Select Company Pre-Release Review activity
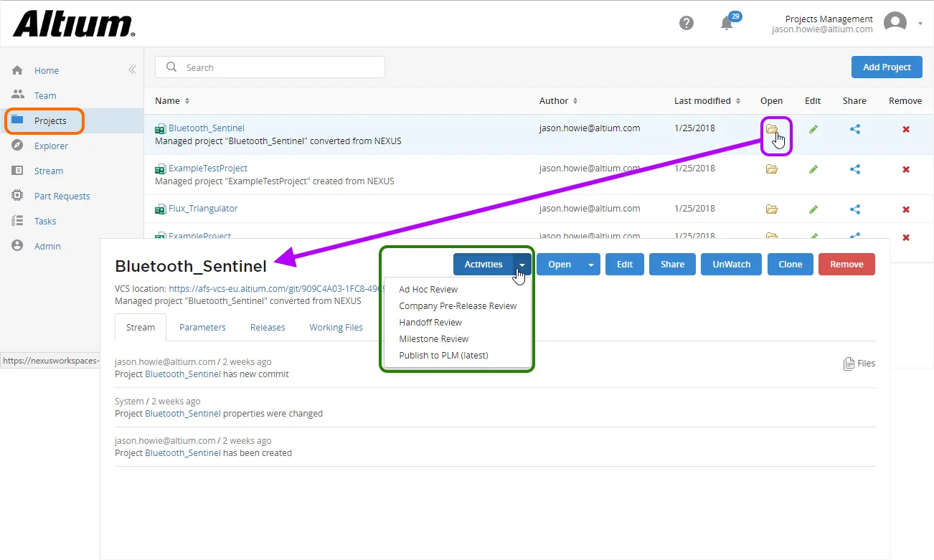Screen dimensions: 934x560 click(x=458, y=305)
